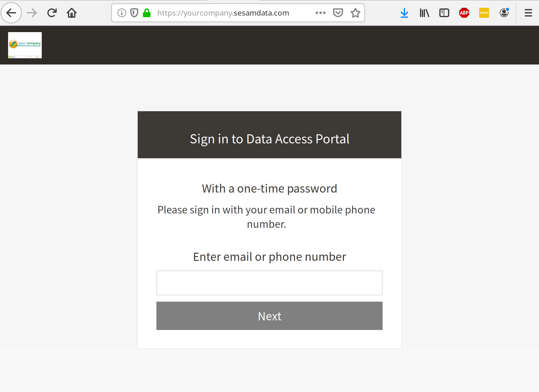Click the Next button

(269, 316)
